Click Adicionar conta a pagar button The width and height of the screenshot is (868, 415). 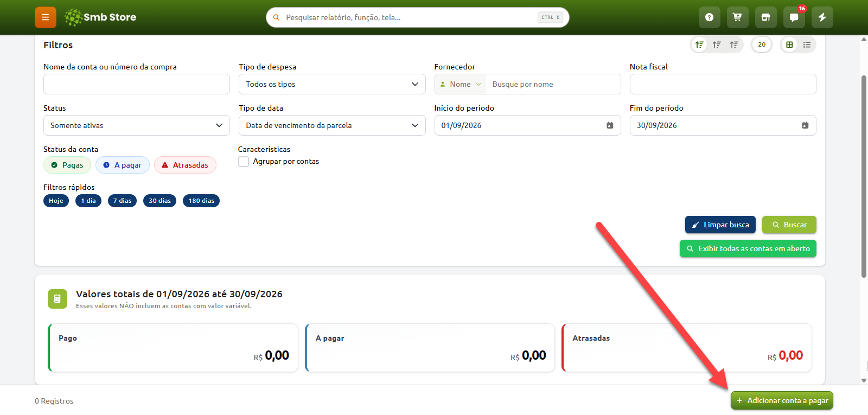pyautogui.click(x=782, y=400)
